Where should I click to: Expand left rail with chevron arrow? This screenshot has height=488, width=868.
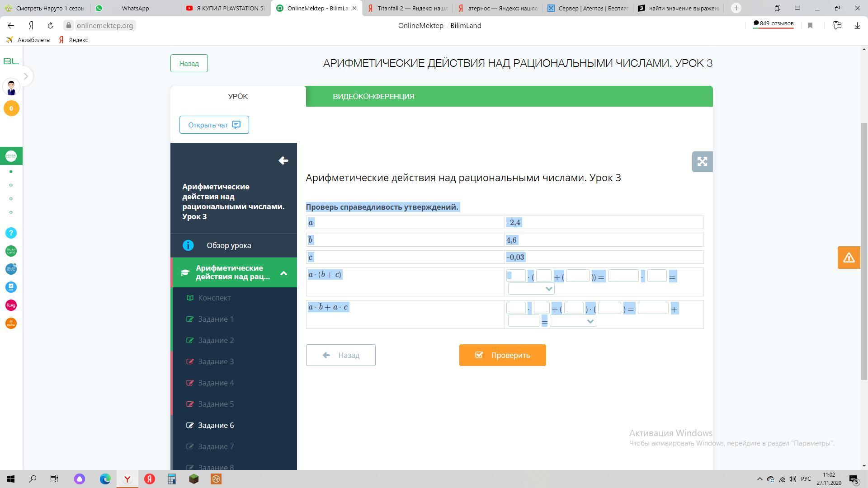[x=26, y=76]
